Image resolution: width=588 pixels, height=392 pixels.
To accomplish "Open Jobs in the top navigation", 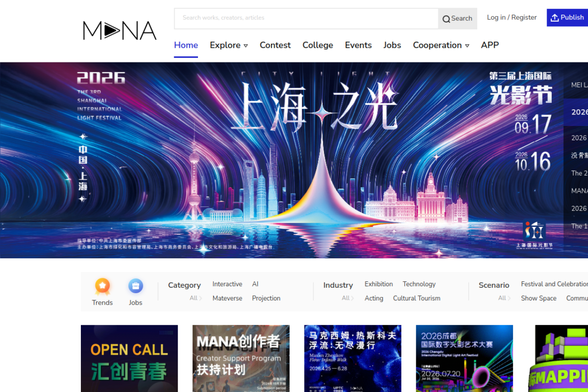I will (392, 45).
